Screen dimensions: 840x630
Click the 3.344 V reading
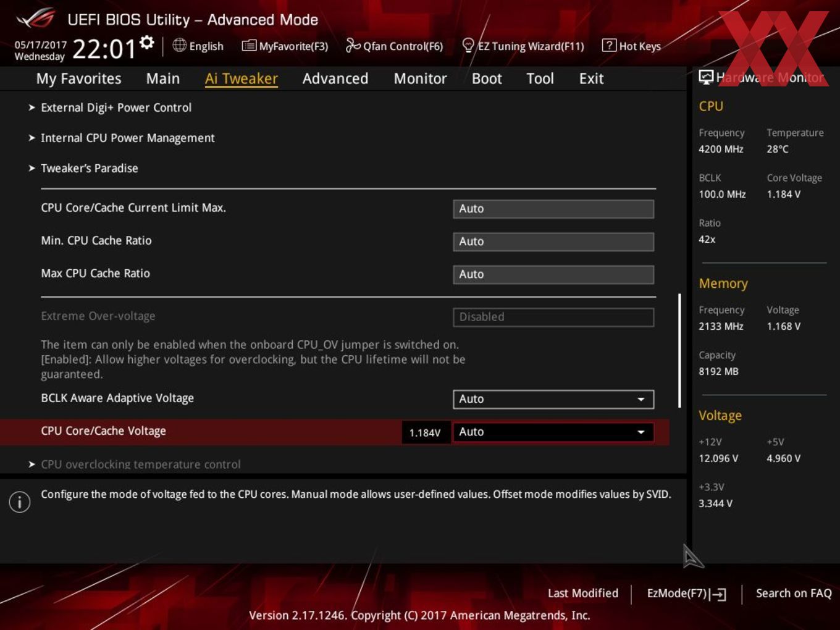(x=715, y=503)
